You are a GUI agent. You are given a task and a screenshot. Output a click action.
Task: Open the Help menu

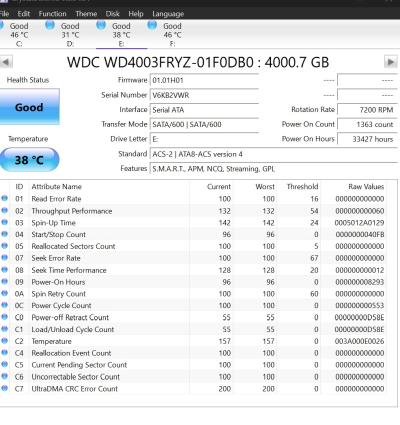coord(136,14)
